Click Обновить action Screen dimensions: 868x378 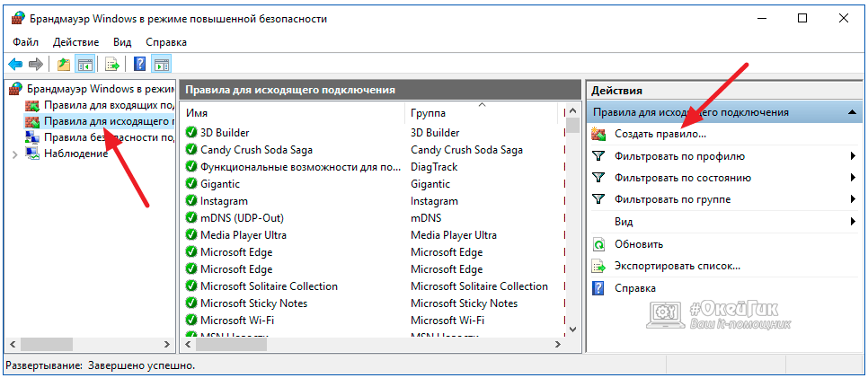click(639, 244)
